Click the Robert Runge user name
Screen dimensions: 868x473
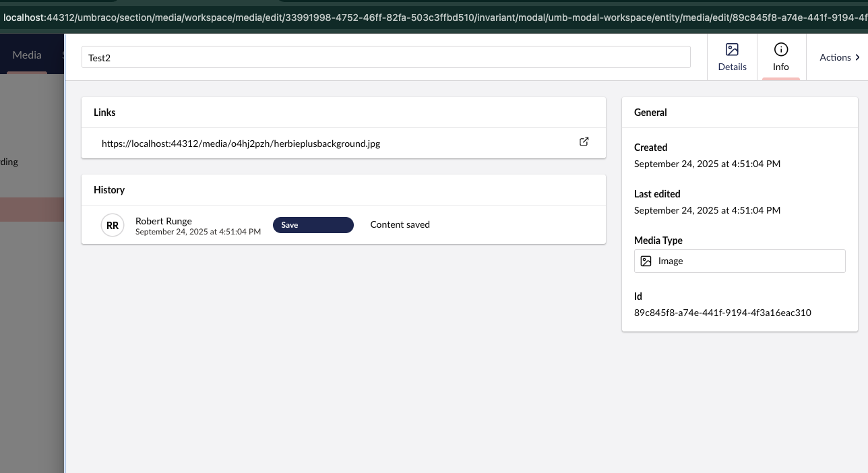click(164, 220)
